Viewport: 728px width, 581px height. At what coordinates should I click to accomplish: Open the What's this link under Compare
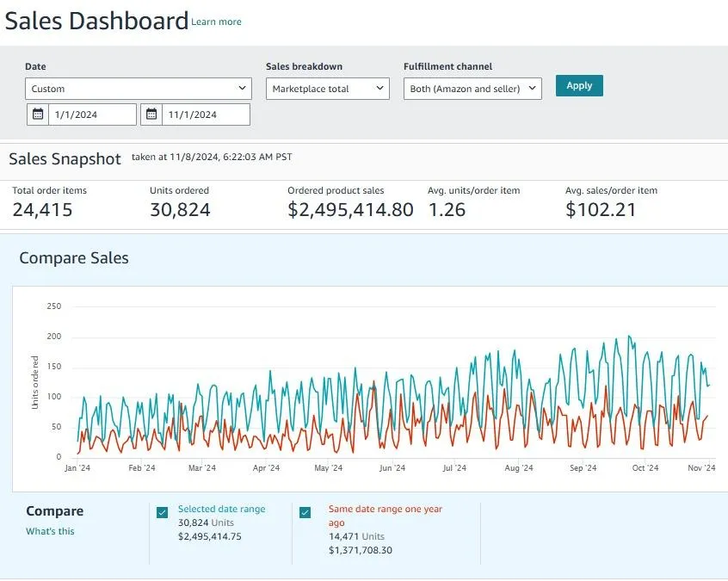(x=50, y=532)
